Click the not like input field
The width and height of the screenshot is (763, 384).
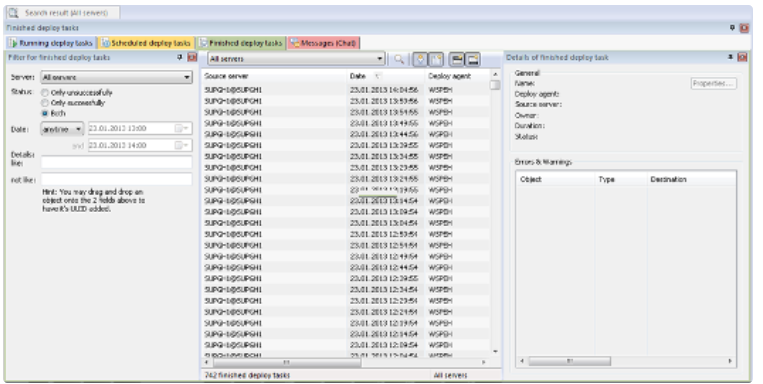pos(116,179)
